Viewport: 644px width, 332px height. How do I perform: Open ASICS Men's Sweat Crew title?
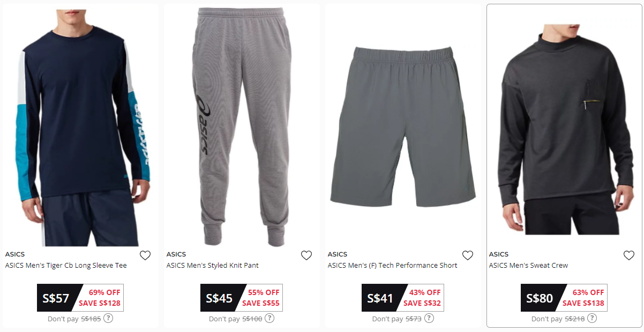528,266
